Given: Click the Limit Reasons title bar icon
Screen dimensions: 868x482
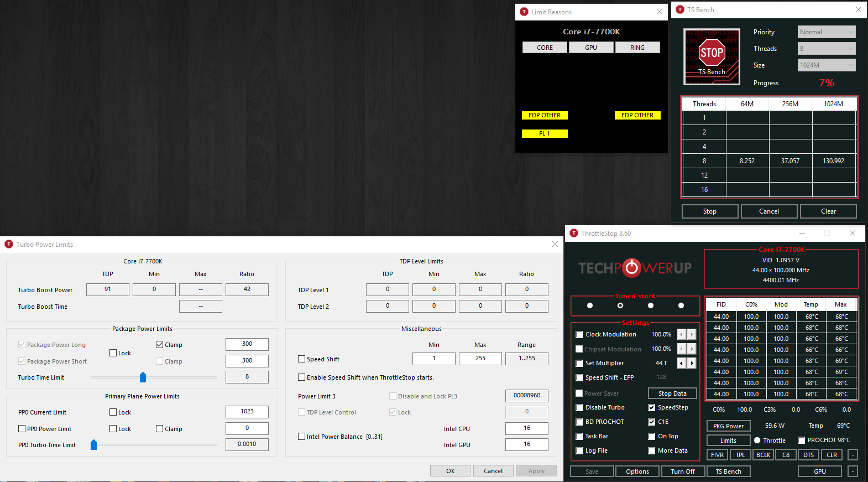Looking at the screenshot, I should (x=524, y=12).
